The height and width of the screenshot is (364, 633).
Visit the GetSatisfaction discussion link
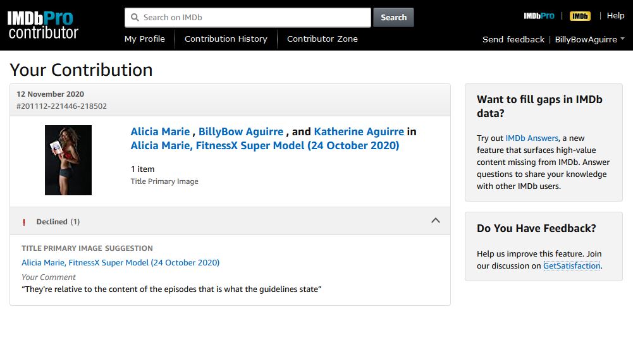coord(571,265)
